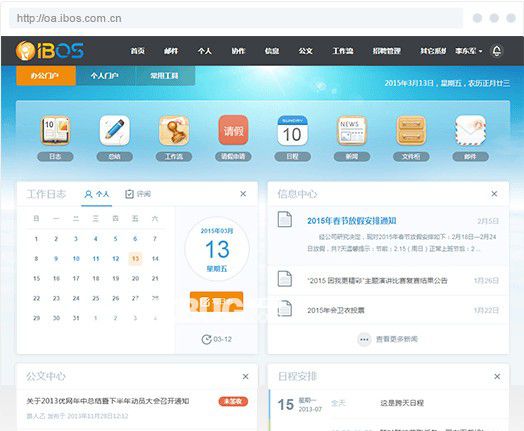This screenshot has height=431, width=524.
Task: Open the 2015年金卫衣投票 news item
Action: 336,310
